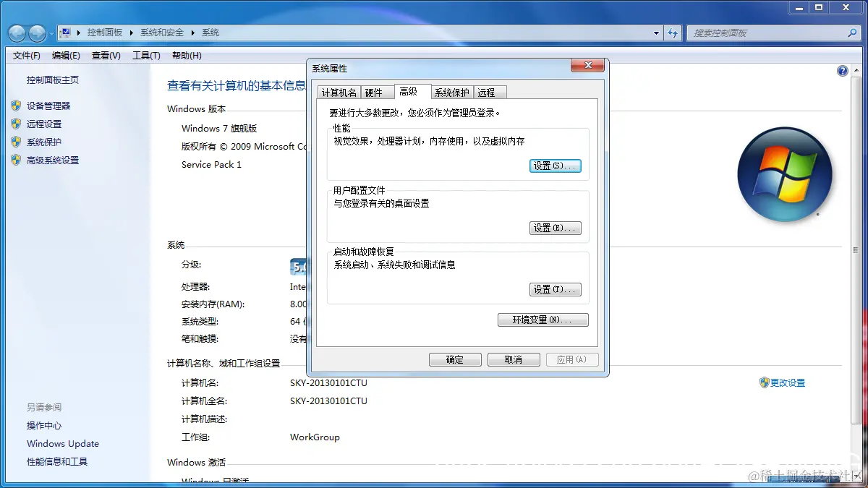The width and height of the screenshot is (868, 488).
Task: Open the 查看(V) menu
Action: [106, 56]
